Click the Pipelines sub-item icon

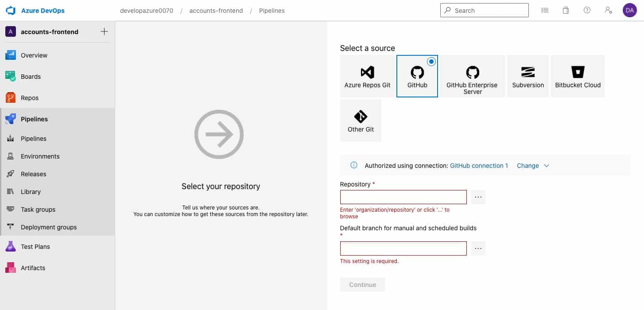pos(11,139)
